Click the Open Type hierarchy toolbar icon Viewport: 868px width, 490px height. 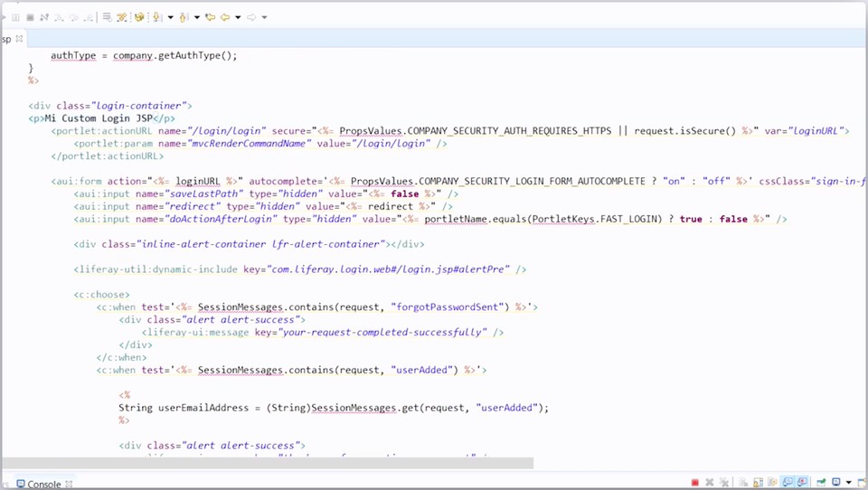point(139,17)
